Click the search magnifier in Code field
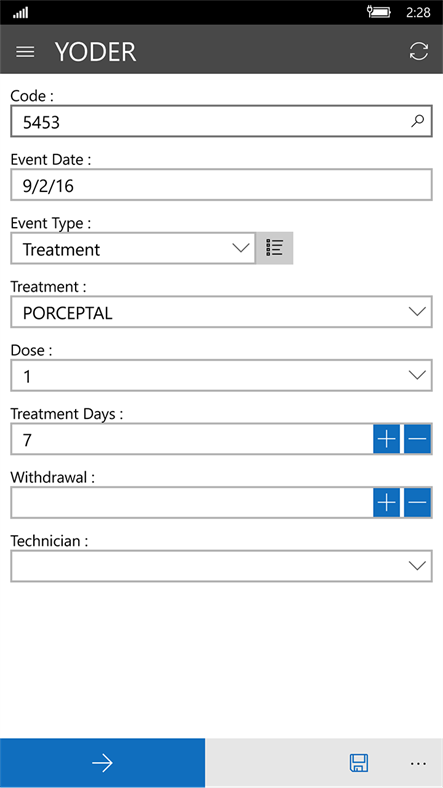This screenshot has width=443, height=788. pyautogui.click(x=417, y=121)
